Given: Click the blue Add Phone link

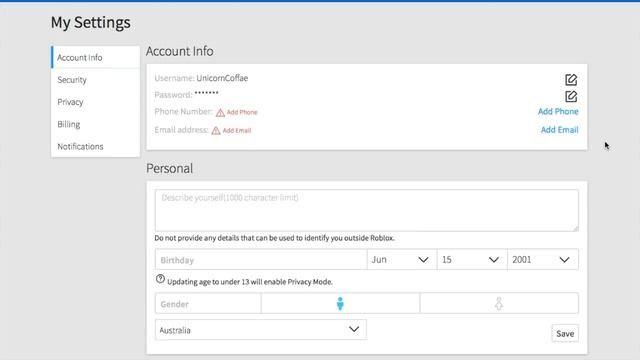Looking at the screenshot, I should pyautogui.click(x=558, y=111).
